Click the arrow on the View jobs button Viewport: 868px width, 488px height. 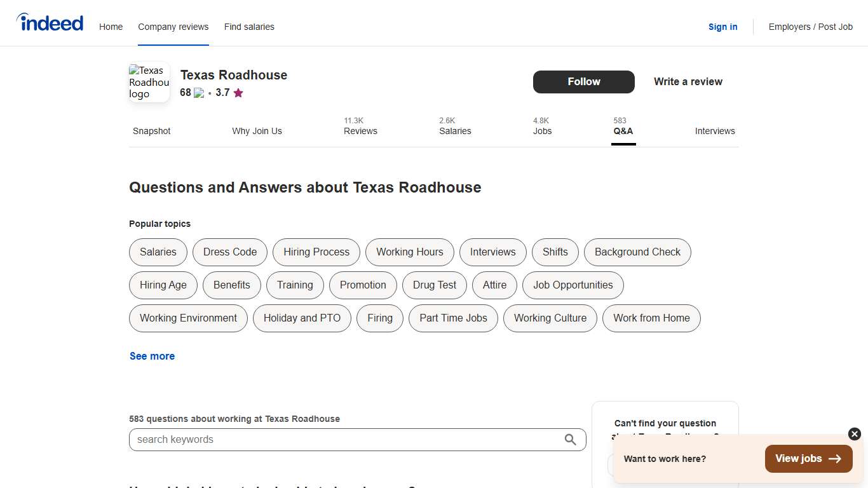pyautogui.click(x=837, y=458)
